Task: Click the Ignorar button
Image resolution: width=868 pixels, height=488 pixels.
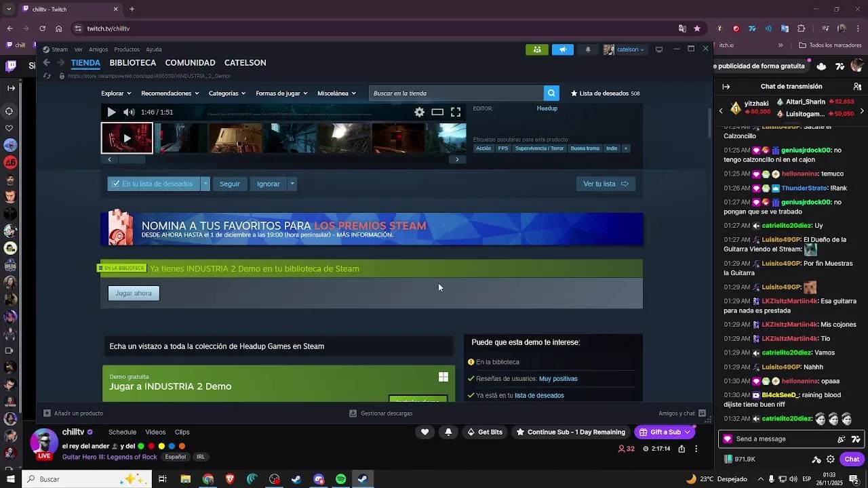Action: 269,184
